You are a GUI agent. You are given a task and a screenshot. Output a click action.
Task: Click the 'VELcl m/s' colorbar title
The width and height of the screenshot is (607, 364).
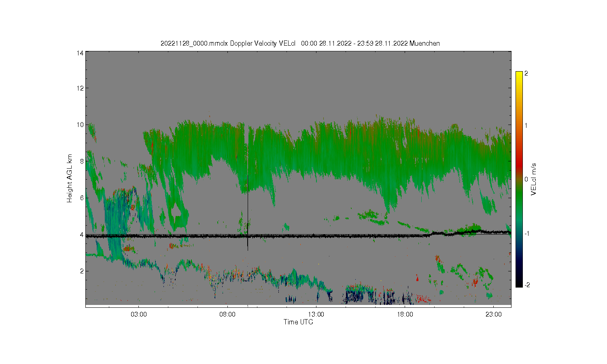(x=534, y=179)
